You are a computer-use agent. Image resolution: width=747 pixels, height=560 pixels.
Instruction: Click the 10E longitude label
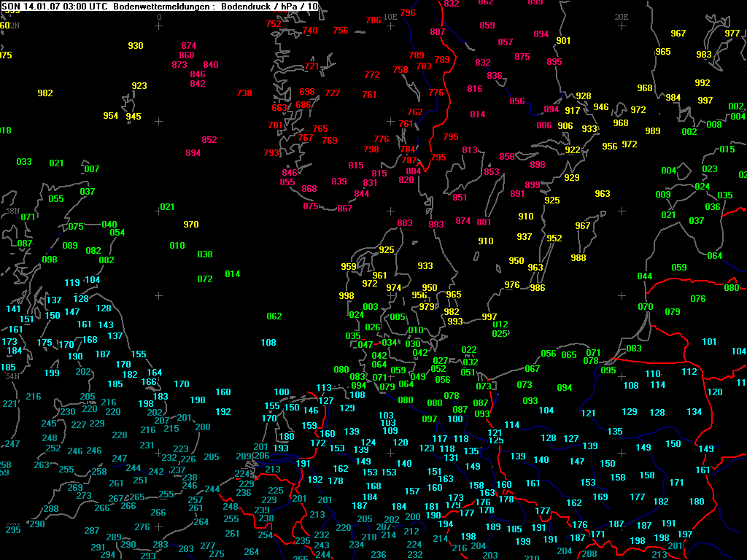tap(390, 16)
